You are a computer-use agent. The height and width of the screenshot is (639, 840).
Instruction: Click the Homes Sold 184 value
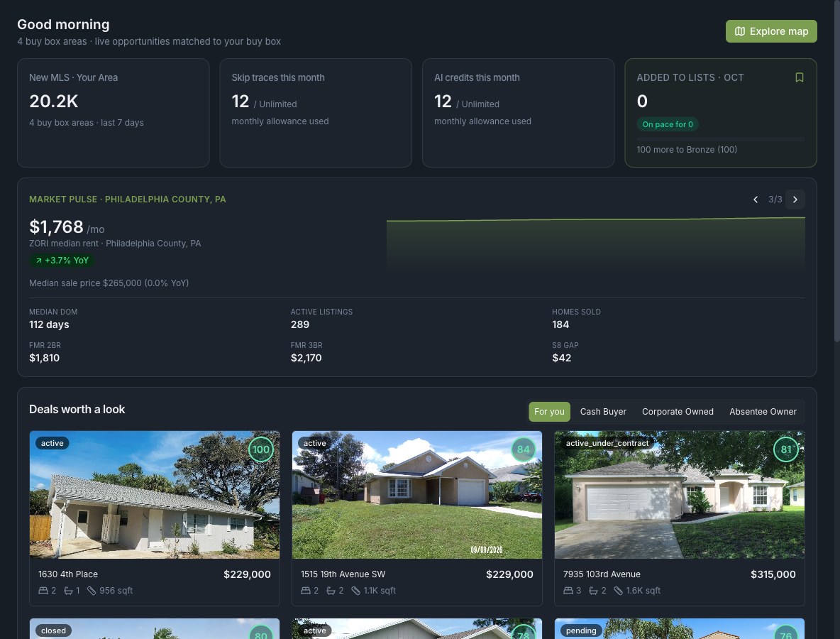[x=560, y=325]
